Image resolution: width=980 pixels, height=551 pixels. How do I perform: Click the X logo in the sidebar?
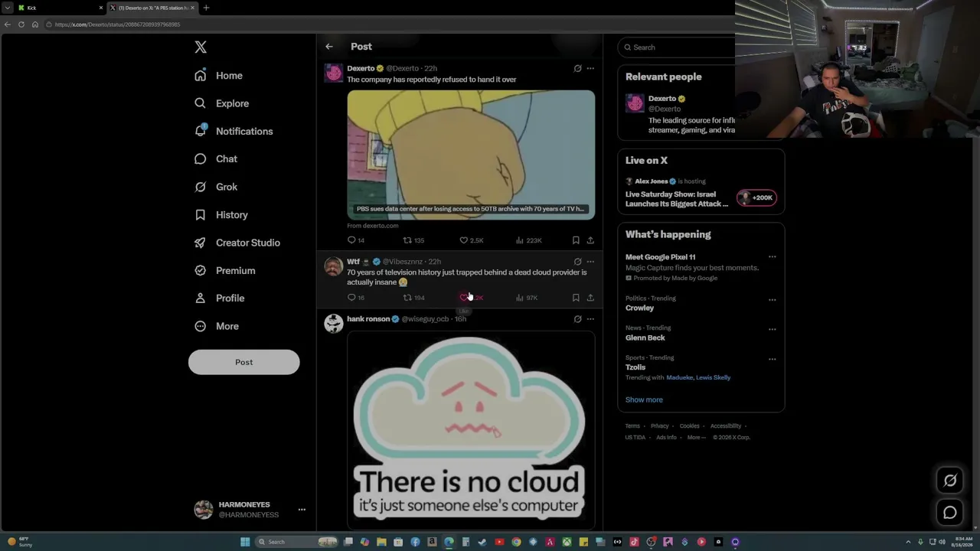tap(201, 47)
